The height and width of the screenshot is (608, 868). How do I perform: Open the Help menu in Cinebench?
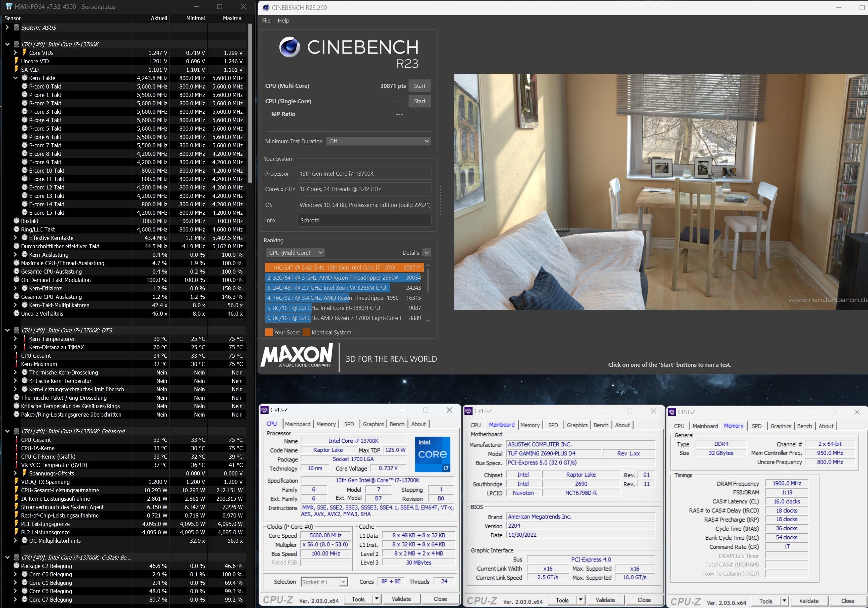(x=283, y=21)
